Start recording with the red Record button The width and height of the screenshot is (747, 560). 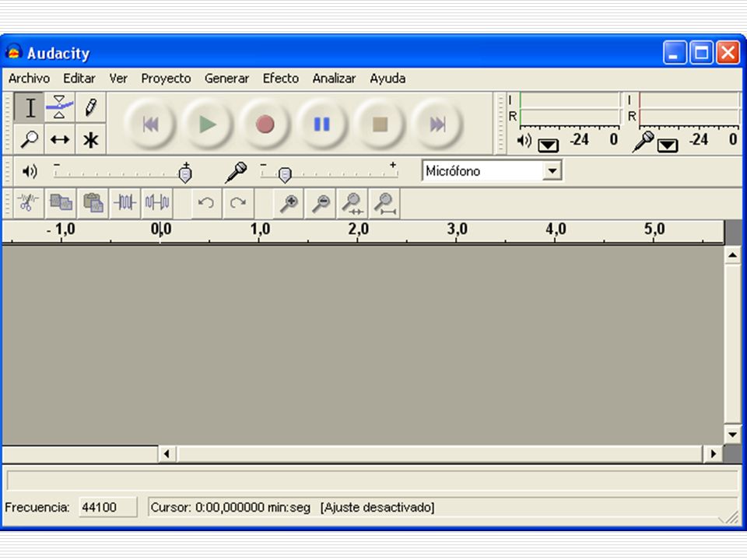pyautogui.click(x=265, y=124)
